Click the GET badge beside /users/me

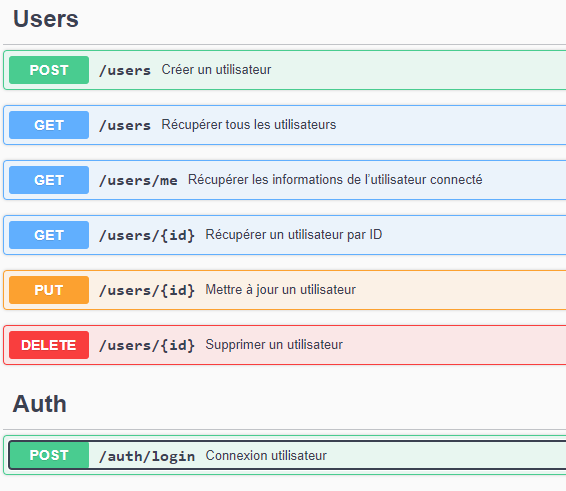pos(49,180)
